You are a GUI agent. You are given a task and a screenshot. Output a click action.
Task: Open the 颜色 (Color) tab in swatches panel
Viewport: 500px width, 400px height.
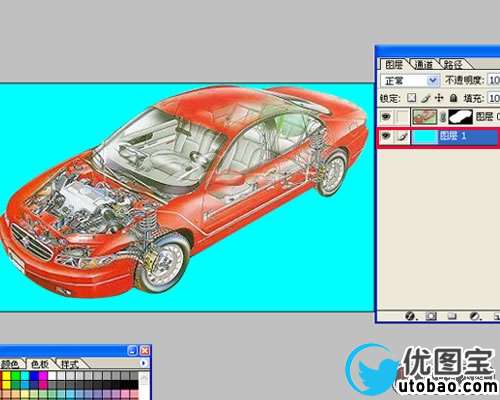coord(11,364)
